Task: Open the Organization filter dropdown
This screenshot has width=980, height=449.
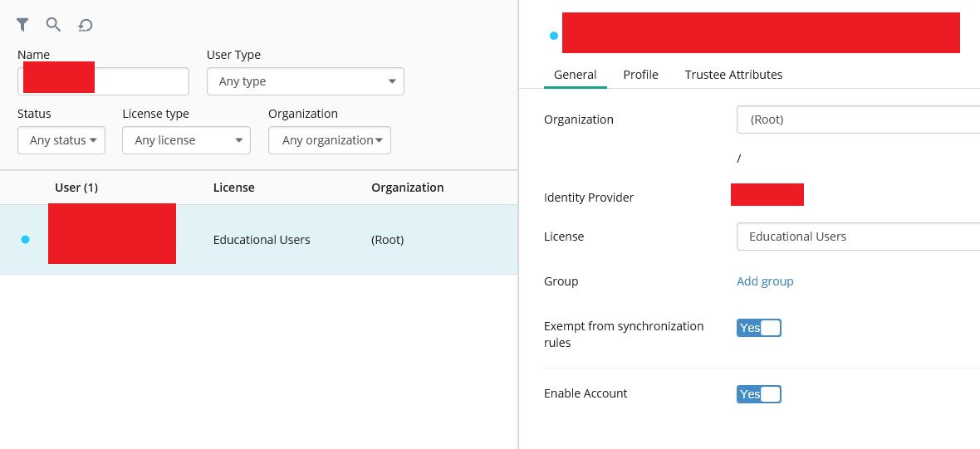Action: coord(329,140)
